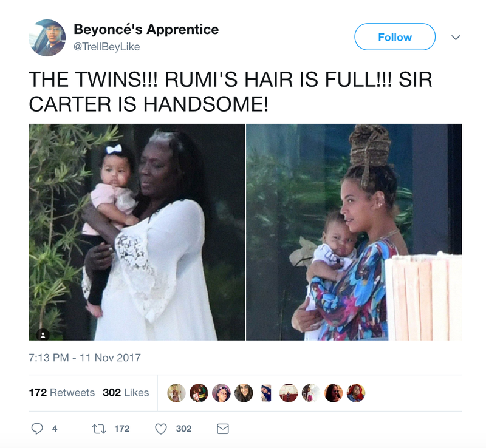The height and width of the screenshot is (448, 486).
Task: Open Beyoncé's Apprentice profile name link
Action: click(x=146, y=29)
